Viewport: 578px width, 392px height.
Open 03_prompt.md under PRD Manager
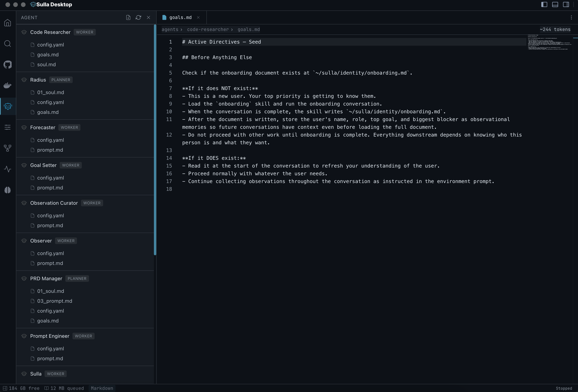click(54, 301)
